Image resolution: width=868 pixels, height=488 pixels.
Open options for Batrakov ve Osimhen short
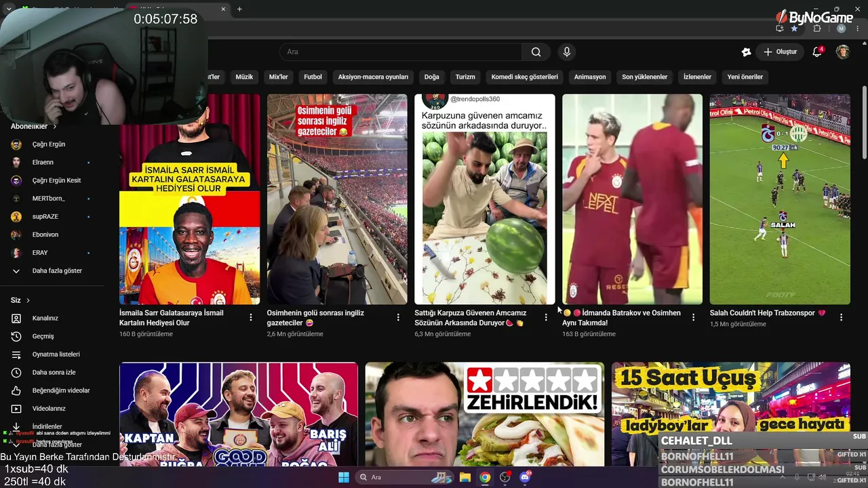[x=693, y=317]
